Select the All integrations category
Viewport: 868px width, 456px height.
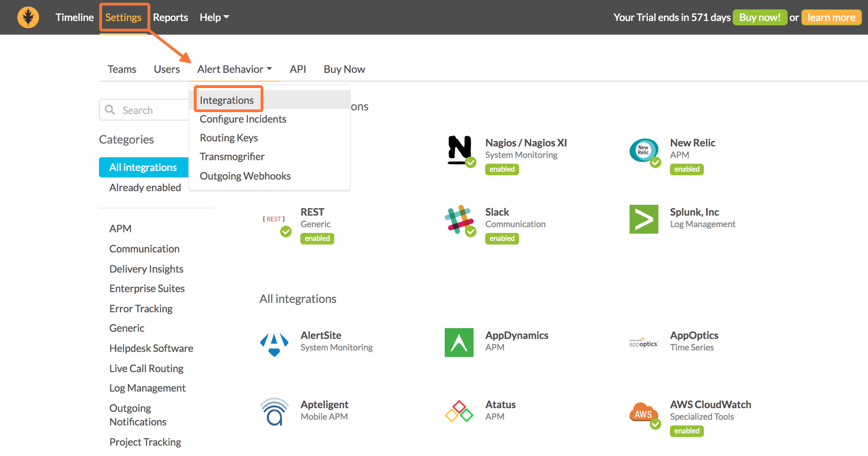tap(144, 167)
